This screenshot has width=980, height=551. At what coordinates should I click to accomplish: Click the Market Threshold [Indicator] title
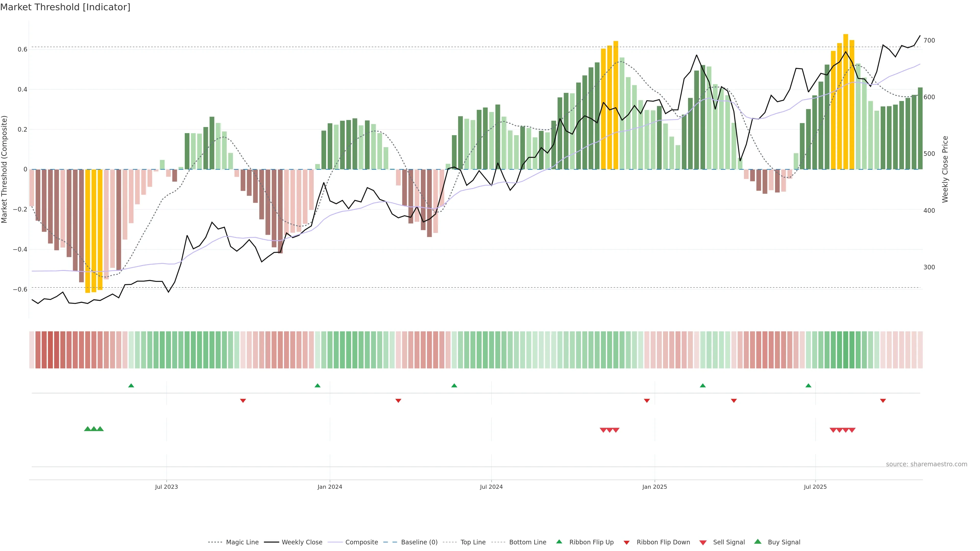point(65,7)
